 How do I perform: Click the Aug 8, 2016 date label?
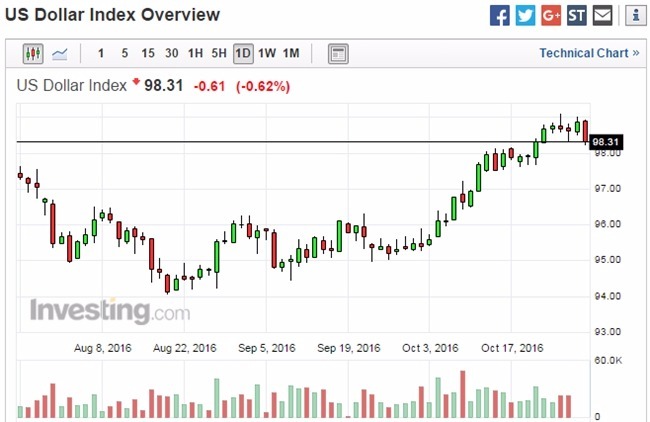tap(102, 348)
